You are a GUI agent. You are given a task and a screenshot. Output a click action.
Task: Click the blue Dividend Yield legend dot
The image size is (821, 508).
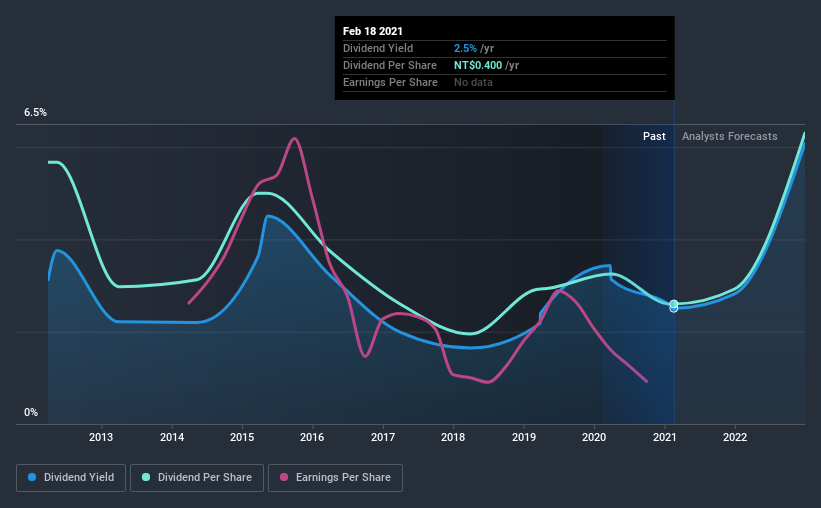pos(32,477)
